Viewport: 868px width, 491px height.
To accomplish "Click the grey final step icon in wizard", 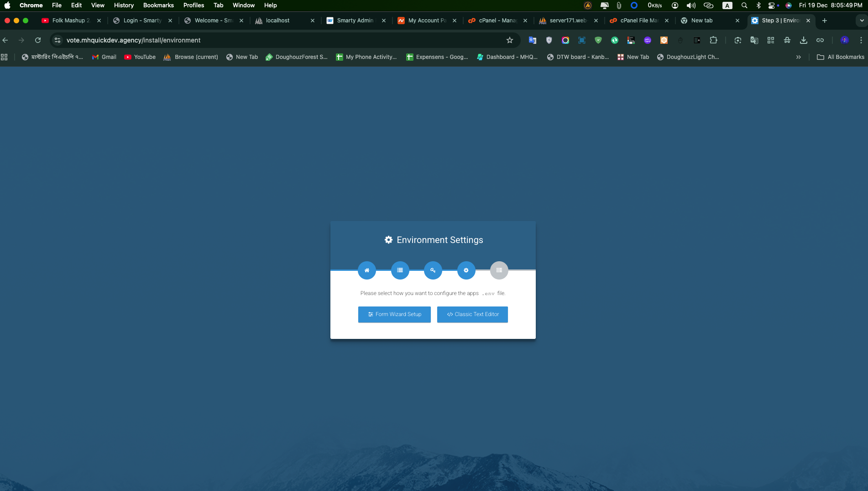I will (499, 270).
